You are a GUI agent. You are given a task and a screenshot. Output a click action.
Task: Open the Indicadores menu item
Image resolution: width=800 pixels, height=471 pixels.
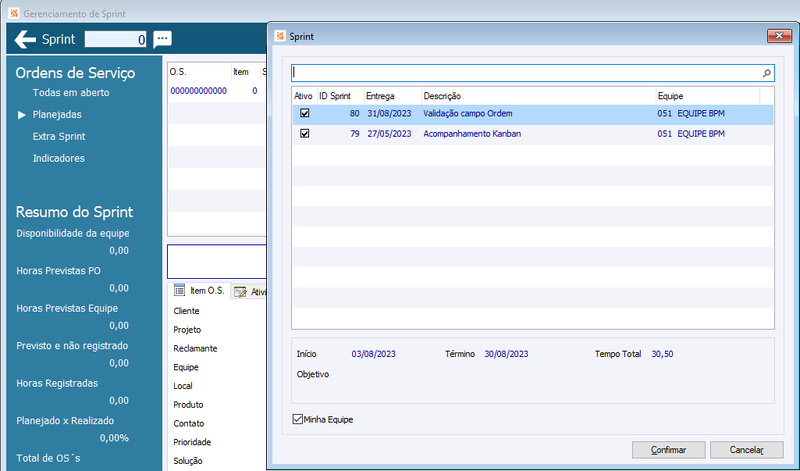click(x=59, y=158)
